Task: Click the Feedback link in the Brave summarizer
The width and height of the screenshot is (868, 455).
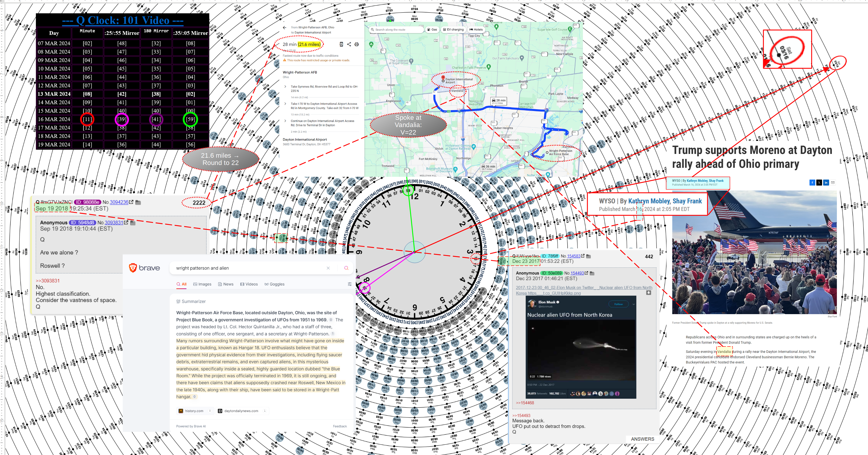Action: pos(340,426)
